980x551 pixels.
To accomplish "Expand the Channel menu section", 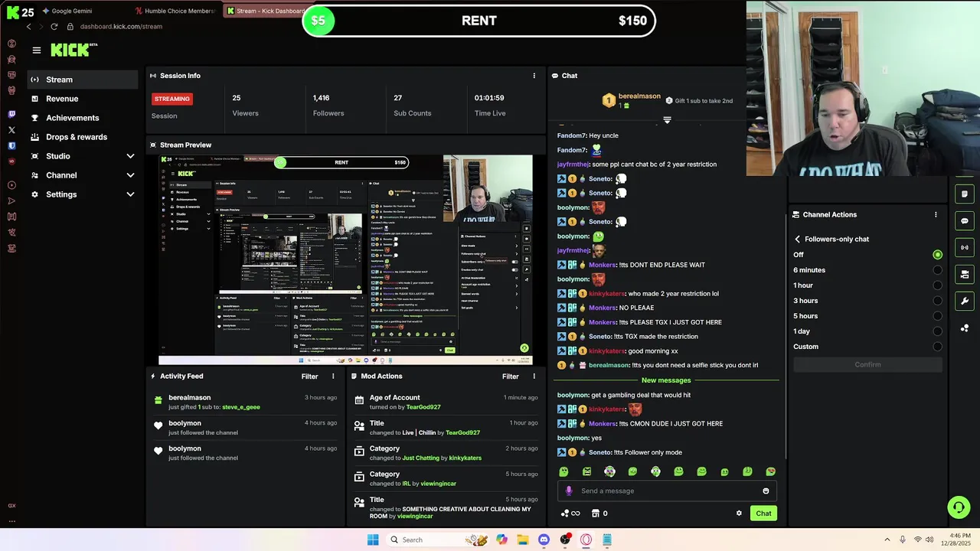I will pos(83,175).
